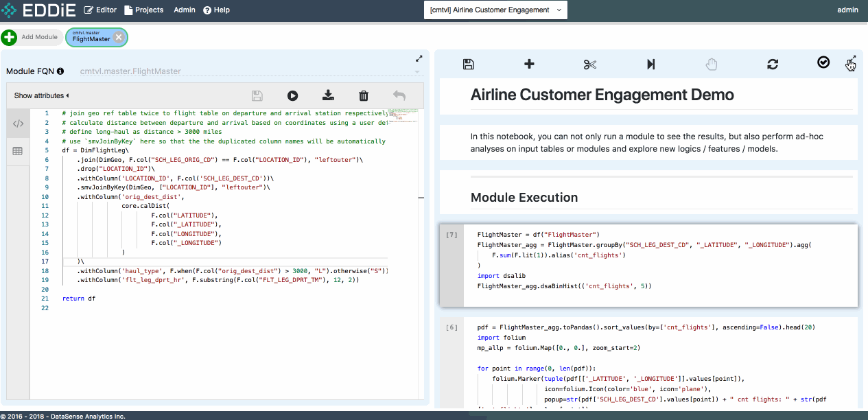This screenshot has height=420, width=868.
Task: Delete the module with the trash icon
Action: click(364, 96)
